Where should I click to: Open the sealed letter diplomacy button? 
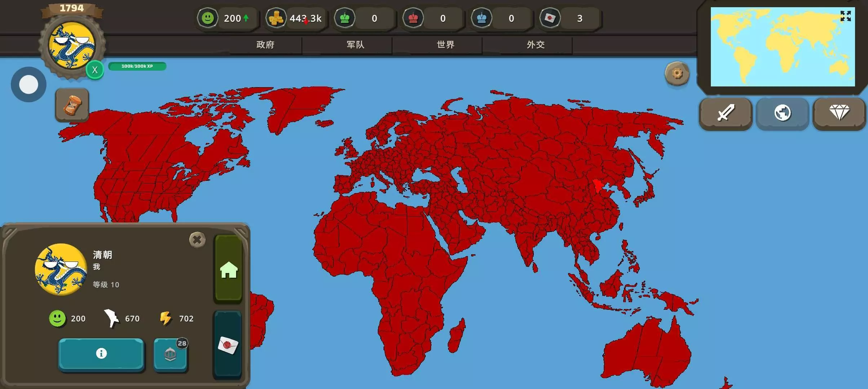click(x=228, y=345)
